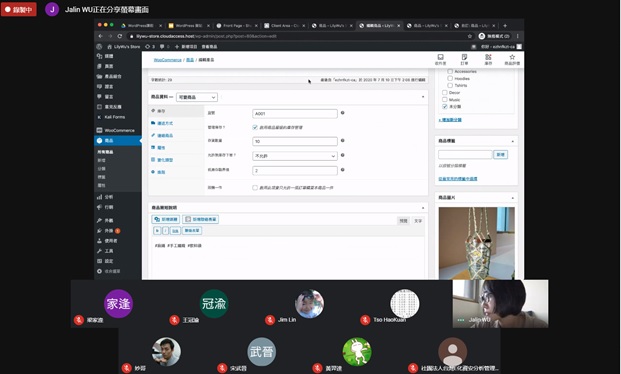Bookmark this page with the star icon
This screenshot has width=621, height=374.
coord(470,36)
